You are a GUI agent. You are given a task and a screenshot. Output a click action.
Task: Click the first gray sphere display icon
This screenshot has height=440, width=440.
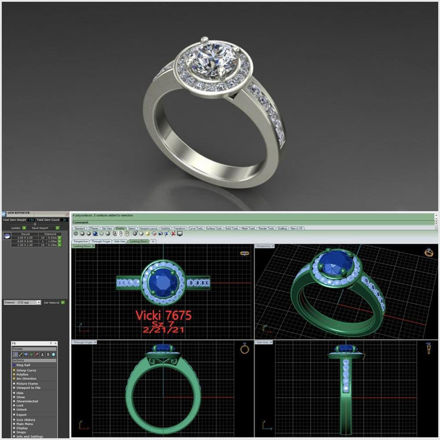(x=76, y=234)
